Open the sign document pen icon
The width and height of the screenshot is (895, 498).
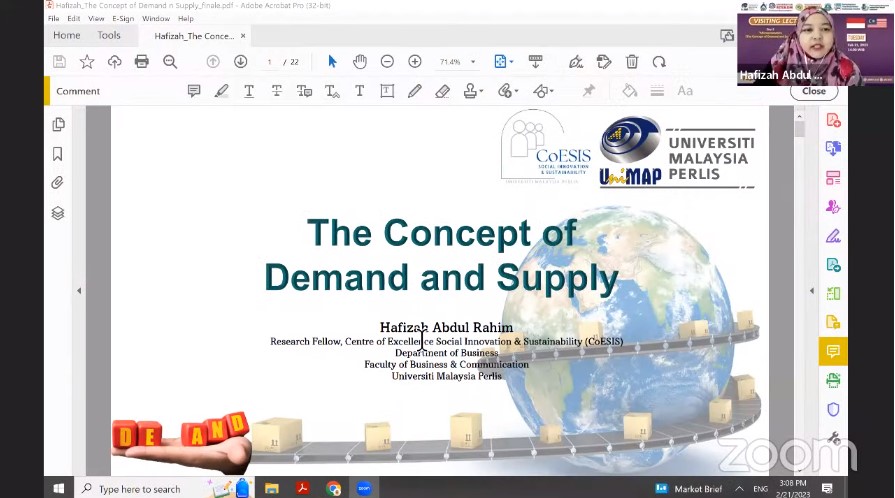click(x=576, y=62)
